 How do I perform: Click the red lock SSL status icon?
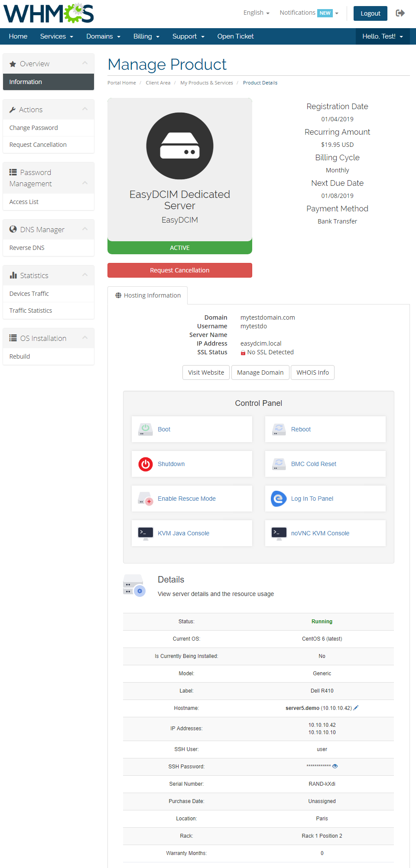243,353
